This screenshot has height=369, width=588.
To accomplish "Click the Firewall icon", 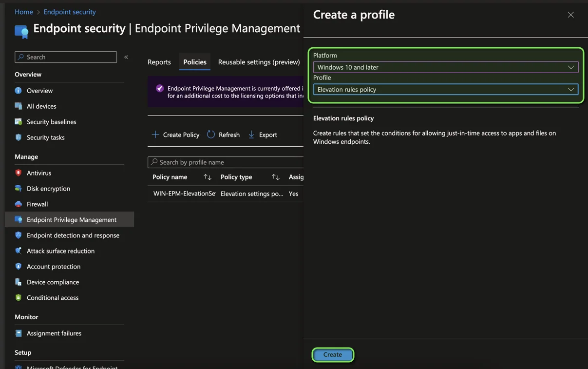I will point(19,204).
